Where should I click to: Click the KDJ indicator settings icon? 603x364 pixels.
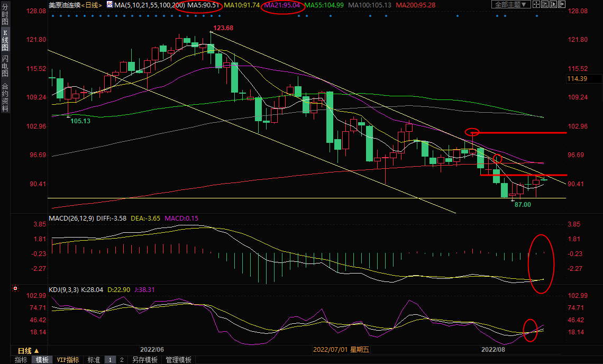click(15, 289)
